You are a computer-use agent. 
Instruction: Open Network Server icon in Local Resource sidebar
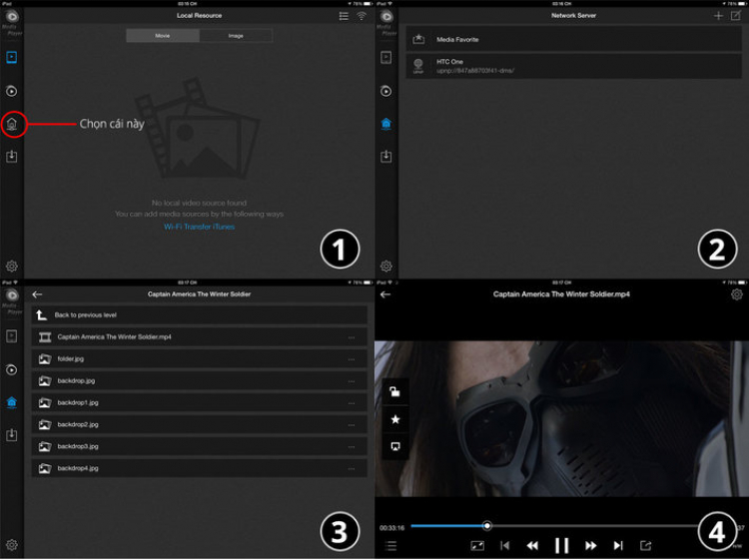point(11,124)
